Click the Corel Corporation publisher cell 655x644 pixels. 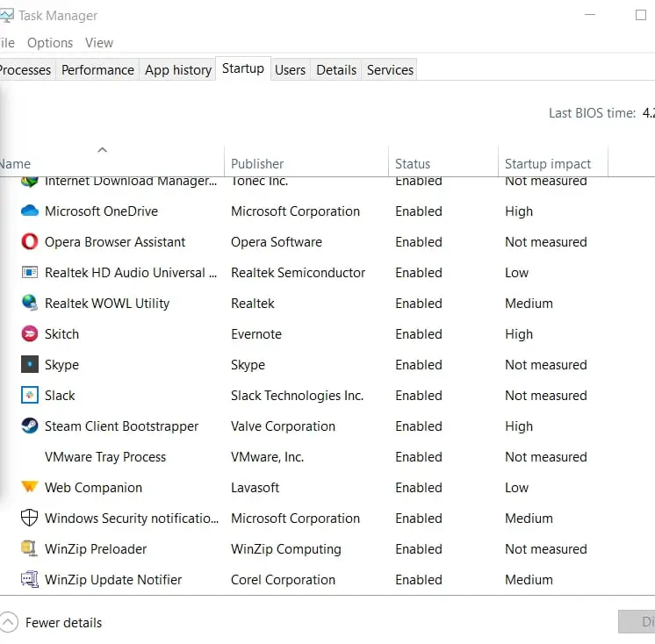click(284, 580)
